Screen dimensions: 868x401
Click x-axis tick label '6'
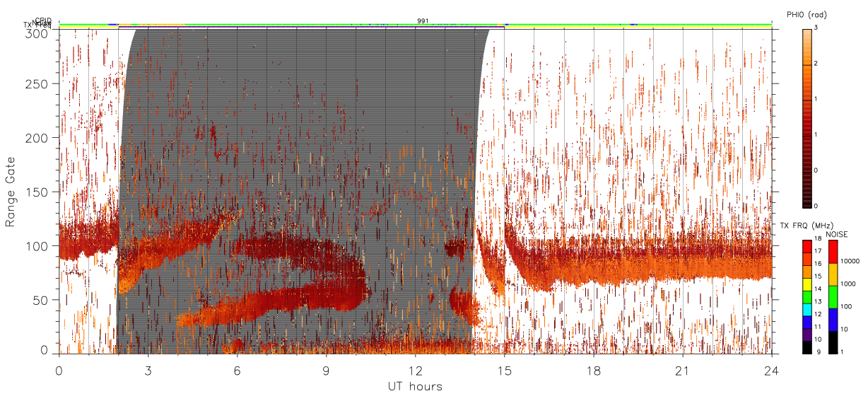pyautogui.click(x=237, y=371)
